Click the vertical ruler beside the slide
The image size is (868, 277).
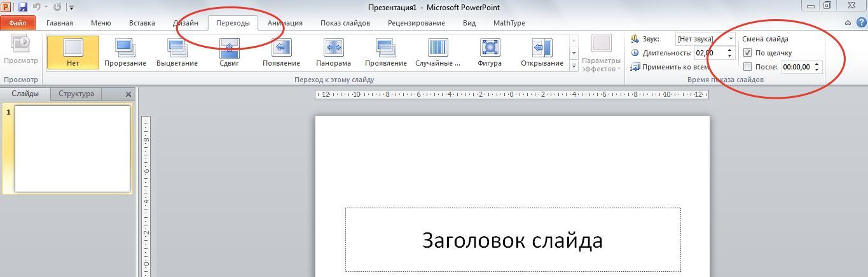click(x=146, y=196)
